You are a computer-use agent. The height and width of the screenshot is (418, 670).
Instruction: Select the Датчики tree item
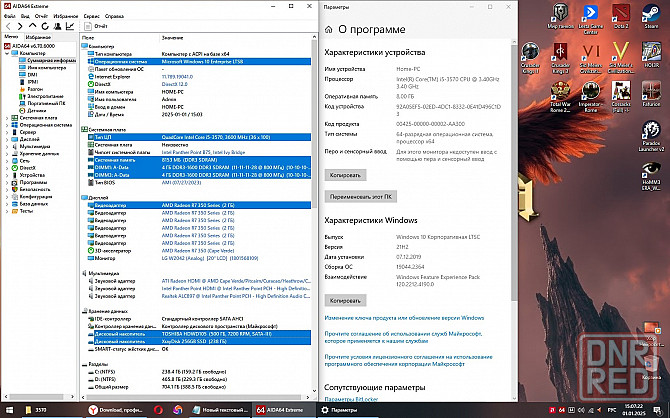click(36, 111)
